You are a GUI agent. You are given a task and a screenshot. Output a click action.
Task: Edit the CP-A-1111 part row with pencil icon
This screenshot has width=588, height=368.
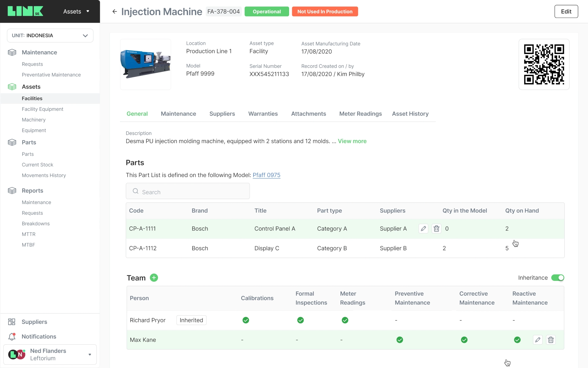point(423,228)
